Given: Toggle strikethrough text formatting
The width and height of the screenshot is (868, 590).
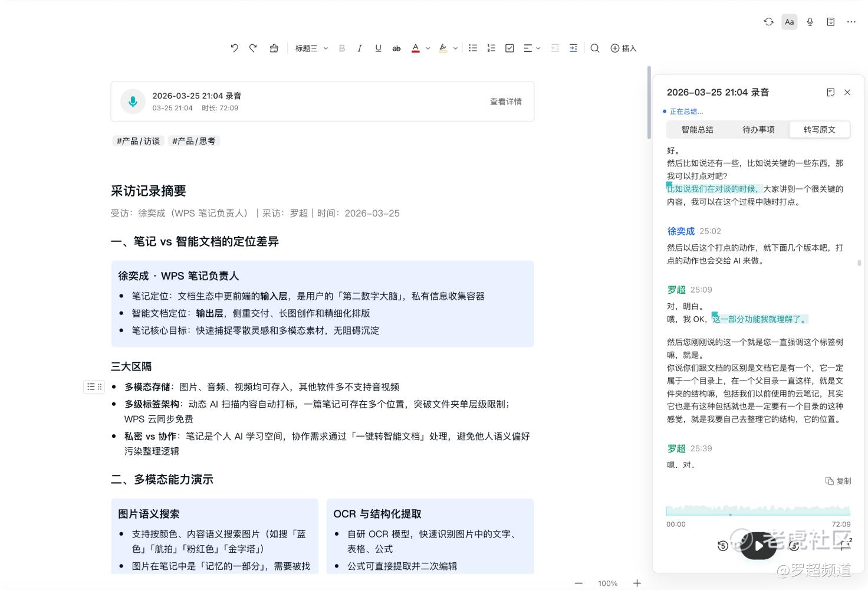Looking at the screenshot, I should click(x=396, y=48).
